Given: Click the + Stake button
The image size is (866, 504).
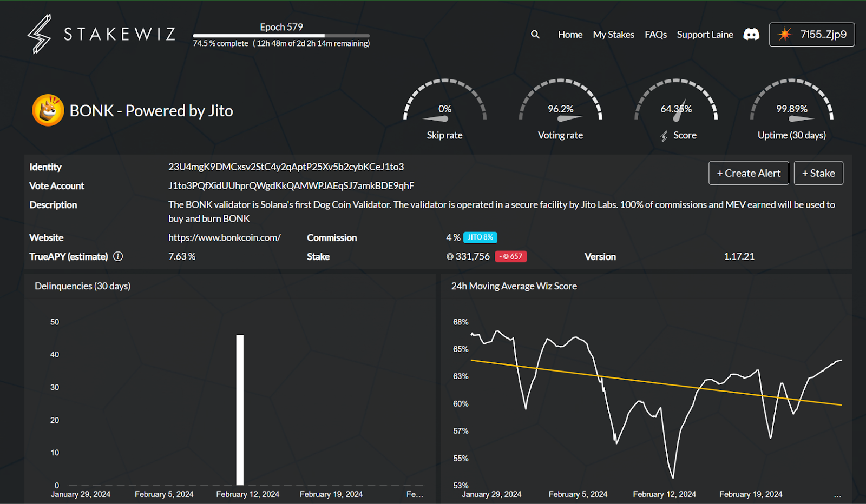Looking at the screenshot, I should (818, 173).
